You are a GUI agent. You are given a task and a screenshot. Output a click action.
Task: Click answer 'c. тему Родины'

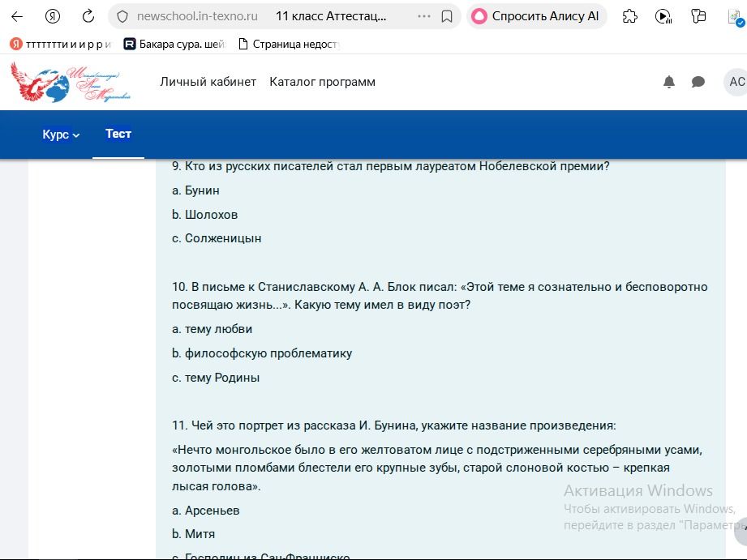[x=216, y=378]
